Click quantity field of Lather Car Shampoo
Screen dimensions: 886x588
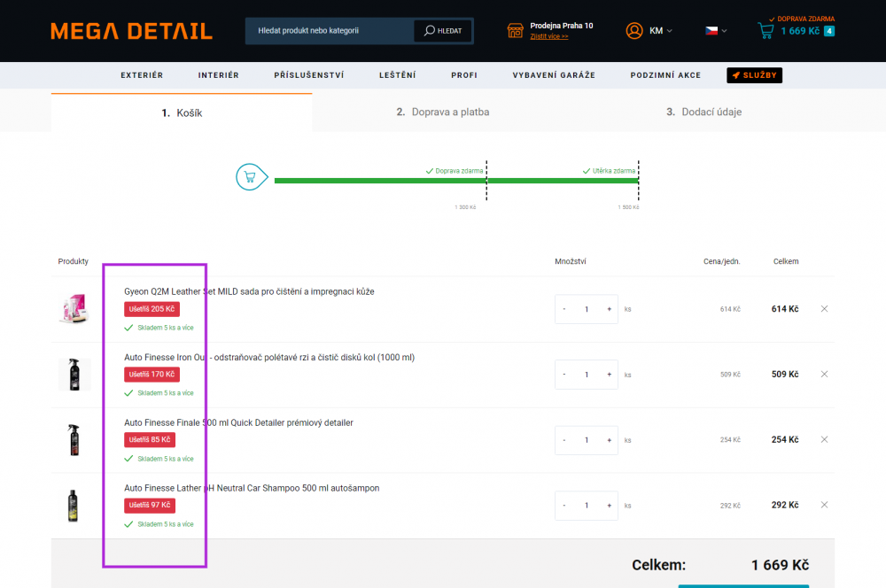coord(587,506)
